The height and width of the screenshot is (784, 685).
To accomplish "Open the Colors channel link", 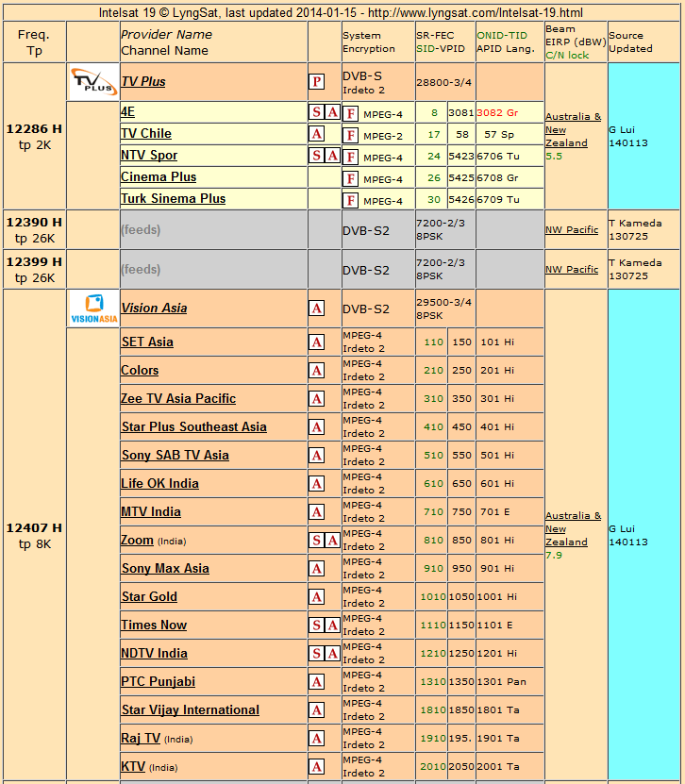I will 140,371.
